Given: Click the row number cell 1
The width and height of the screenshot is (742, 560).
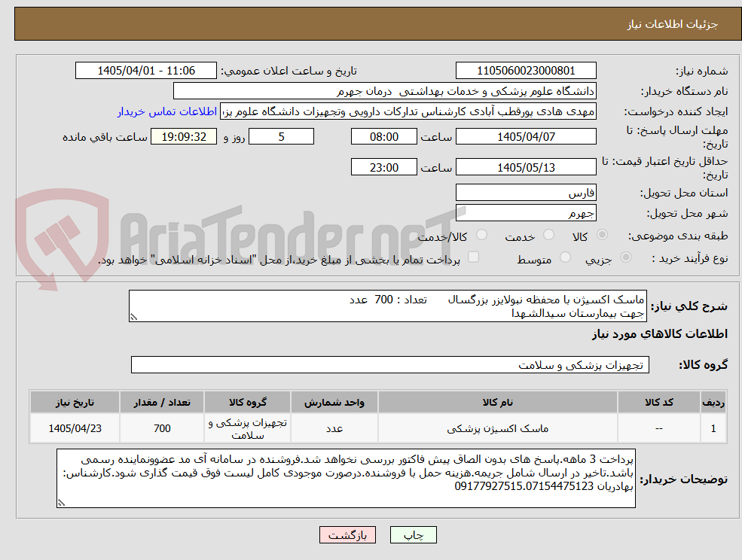Looking at the screenshot, I should [x=713, y=428].
